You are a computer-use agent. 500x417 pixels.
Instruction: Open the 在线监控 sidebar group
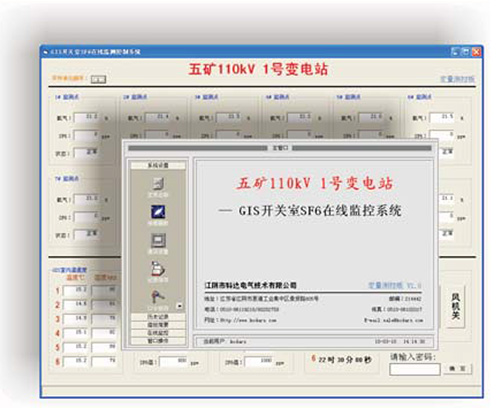point(158,333)
